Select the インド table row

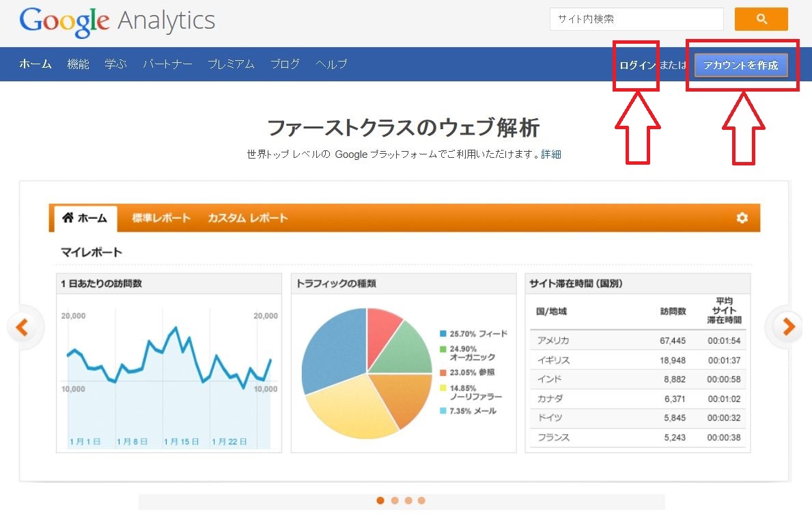pos(638,379)
